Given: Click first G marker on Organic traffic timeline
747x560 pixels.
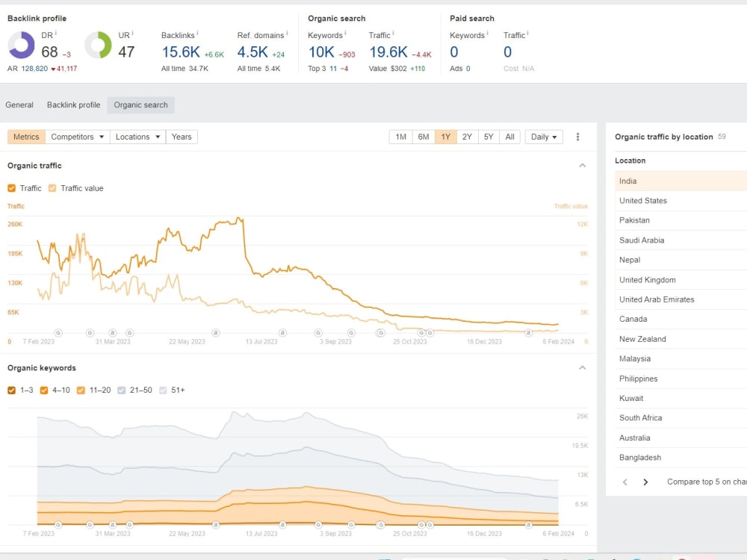Looking at the screenshot, I should tap(58, 332).
